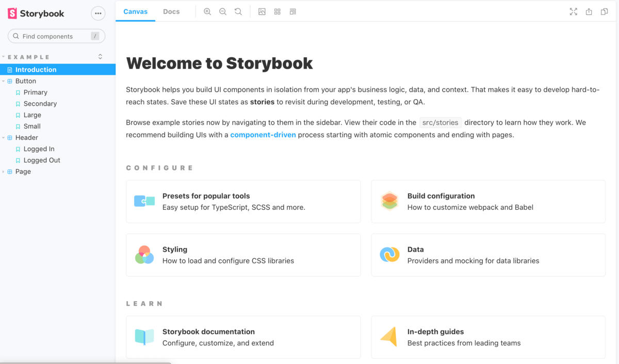This screenshot has height=364, width=619.
Task: Switch to the Docs tab
Action: pyautogui.click(x=171, y=11)
